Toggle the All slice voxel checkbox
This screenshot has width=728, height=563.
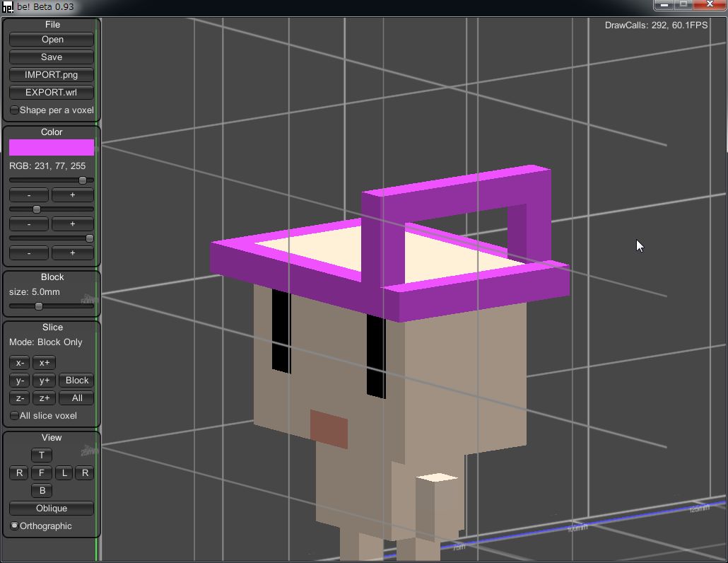point(15,416)
